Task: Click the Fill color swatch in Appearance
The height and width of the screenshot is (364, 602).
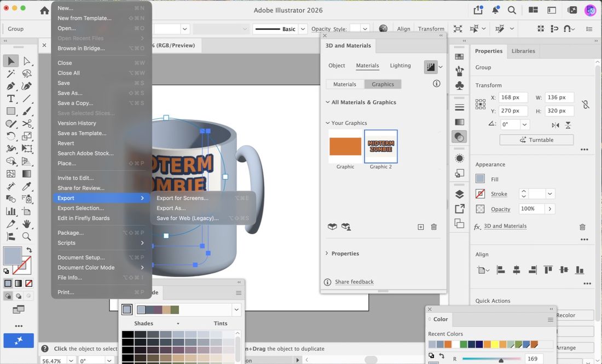Action: pos(480,178)
